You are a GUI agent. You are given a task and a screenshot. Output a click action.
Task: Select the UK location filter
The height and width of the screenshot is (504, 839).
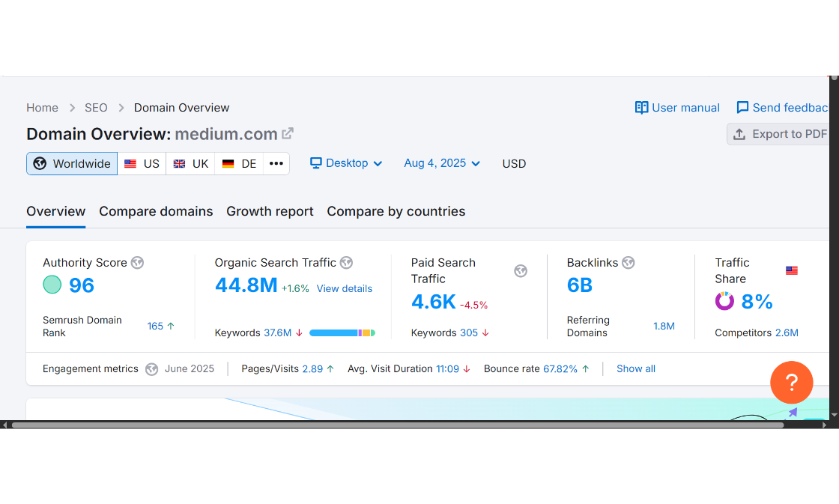(x=190, y=163)
